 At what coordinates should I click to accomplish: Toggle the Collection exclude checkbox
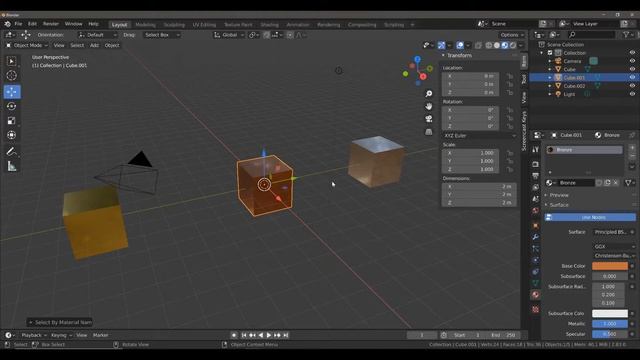(x=550, y=53)
